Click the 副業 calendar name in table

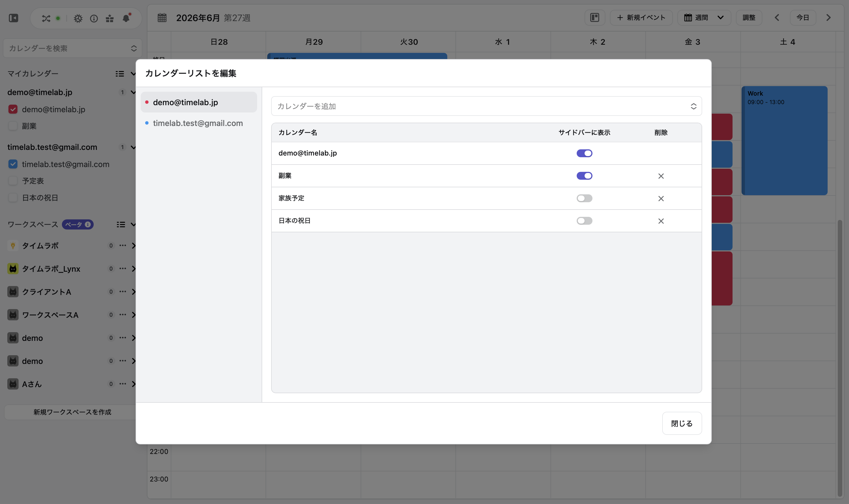(x=285, y=175)
